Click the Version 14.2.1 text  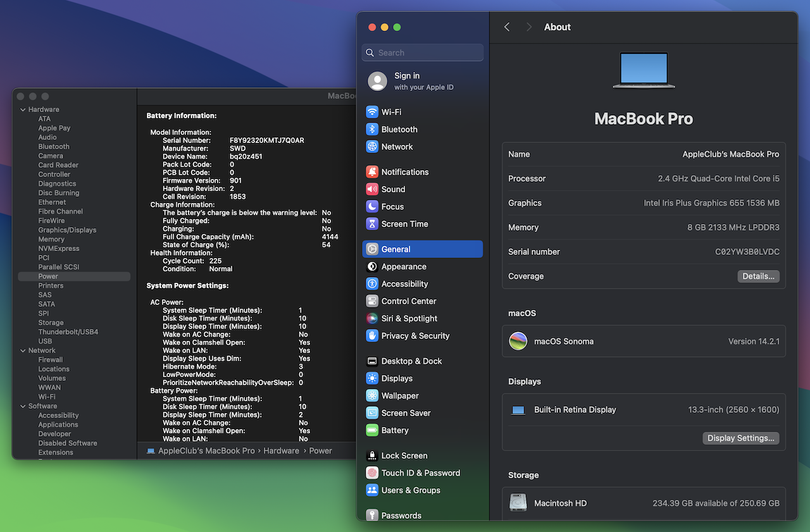tap(754, 342)
